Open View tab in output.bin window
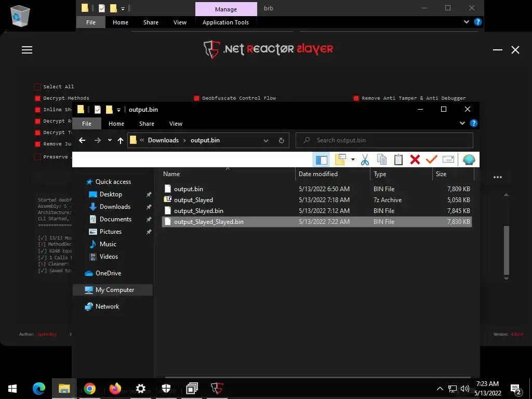The image size is (532, 399). [176, 124]
